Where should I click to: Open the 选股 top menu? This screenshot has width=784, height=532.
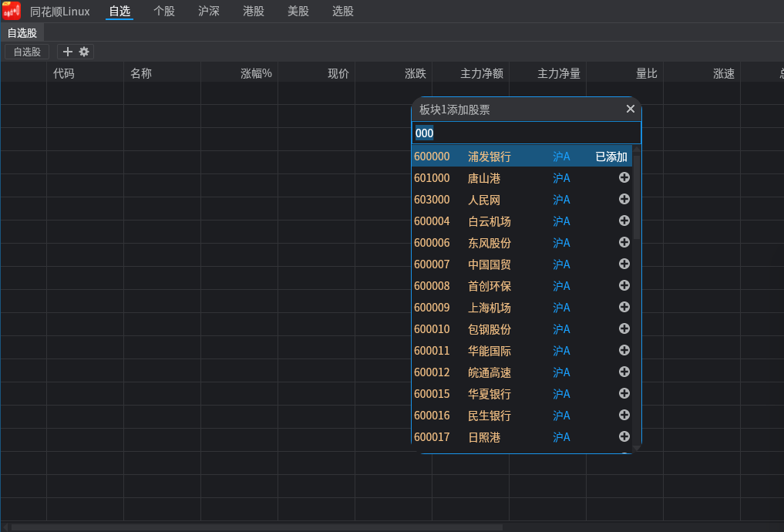[x=343, y=11]
